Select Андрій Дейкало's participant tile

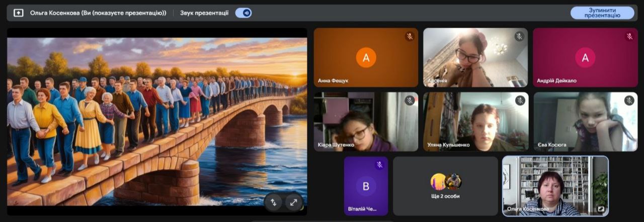(x=585, y=57)
